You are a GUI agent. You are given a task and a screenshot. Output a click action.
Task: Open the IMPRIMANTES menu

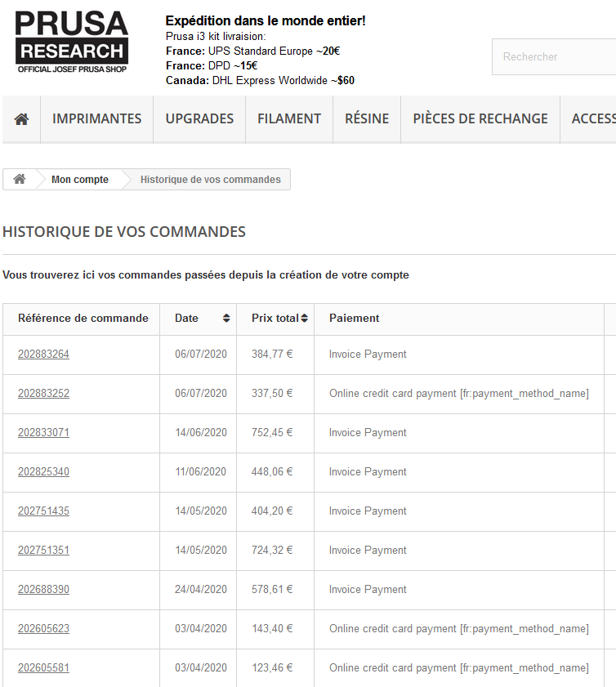click(x=97, y=118)
